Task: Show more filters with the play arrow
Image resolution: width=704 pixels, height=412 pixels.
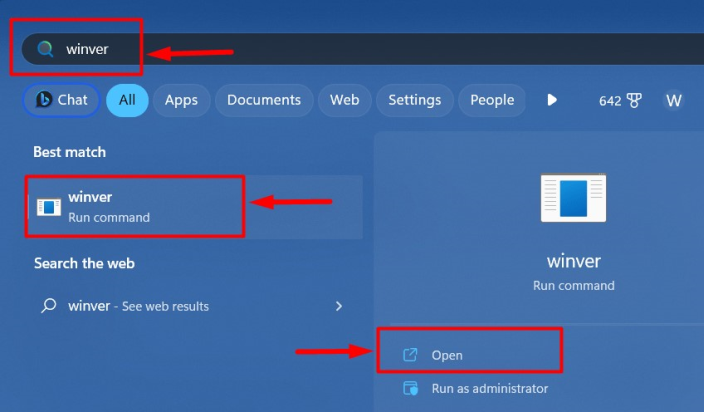Action: pyautogui.click(x=552, y=100)
